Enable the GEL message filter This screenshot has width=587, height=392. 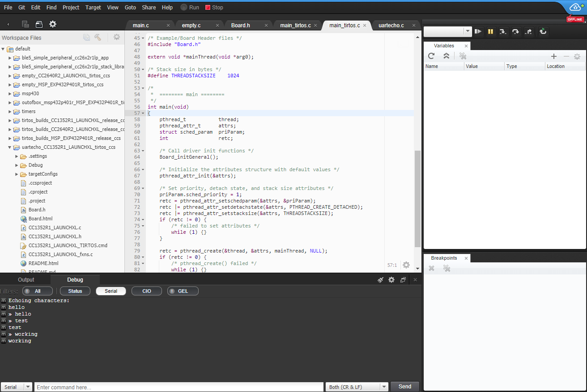[183, 291]
